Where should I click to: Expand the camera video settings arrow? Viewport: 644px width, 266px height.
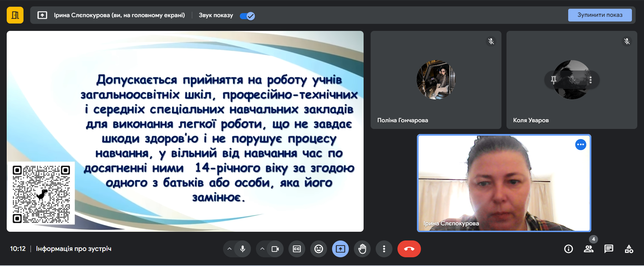point(262,249)
